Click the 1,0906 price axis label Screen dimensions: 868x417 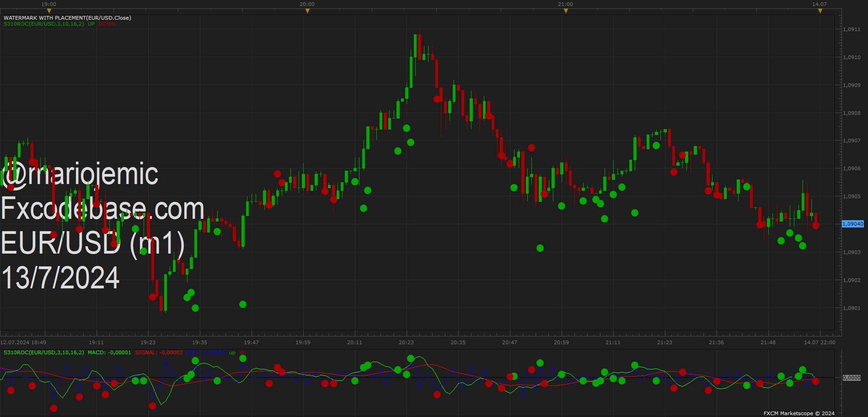point(852,168)
